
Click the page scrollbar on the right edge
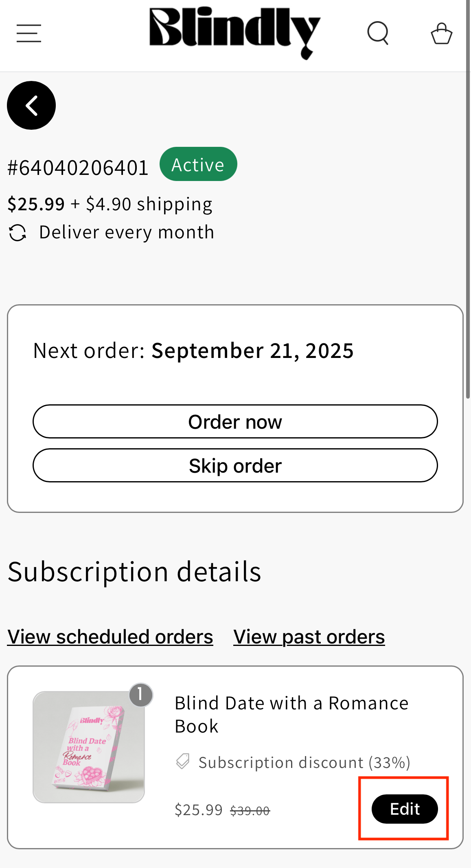(468, 244)
